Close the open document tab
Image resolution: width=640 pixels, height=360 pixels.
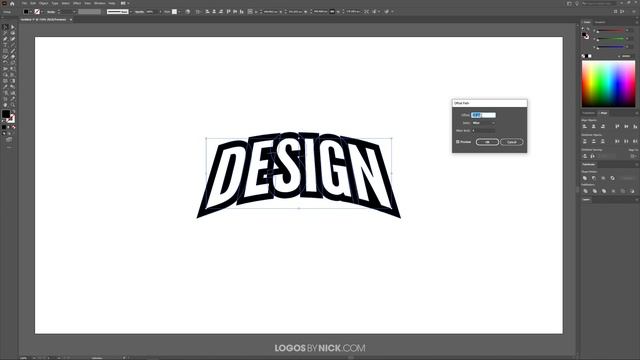click(x=71, y=20)
